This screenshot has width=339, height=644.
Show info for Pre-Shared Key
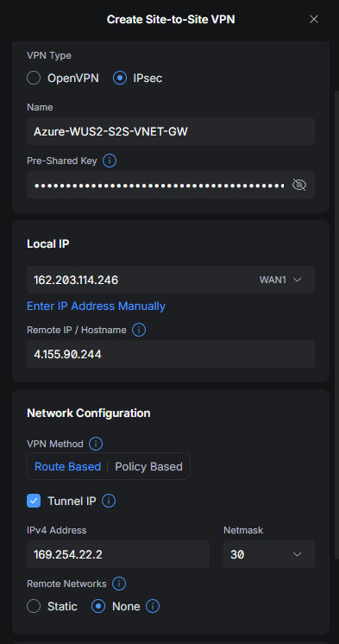tap(110, 161)
